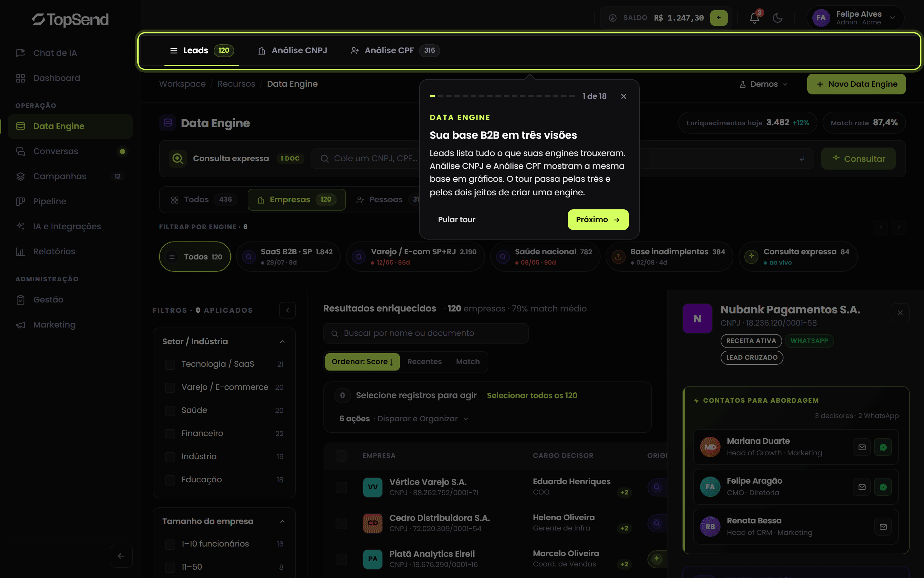Click Novo Data Engine button
The height and width of the screenshot is (578, 924).
(856, 84)
